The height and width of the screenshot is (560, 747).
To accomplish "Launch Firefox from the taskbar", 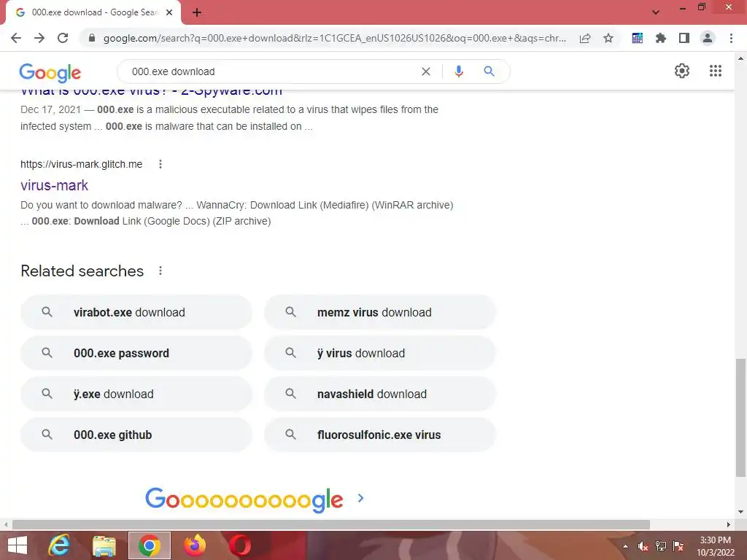I will coord(195,545).
